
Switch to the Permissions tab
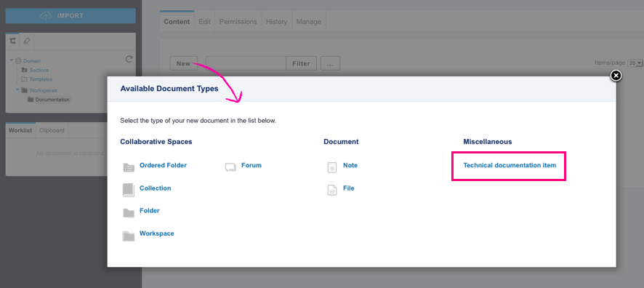tap(238, 22)
